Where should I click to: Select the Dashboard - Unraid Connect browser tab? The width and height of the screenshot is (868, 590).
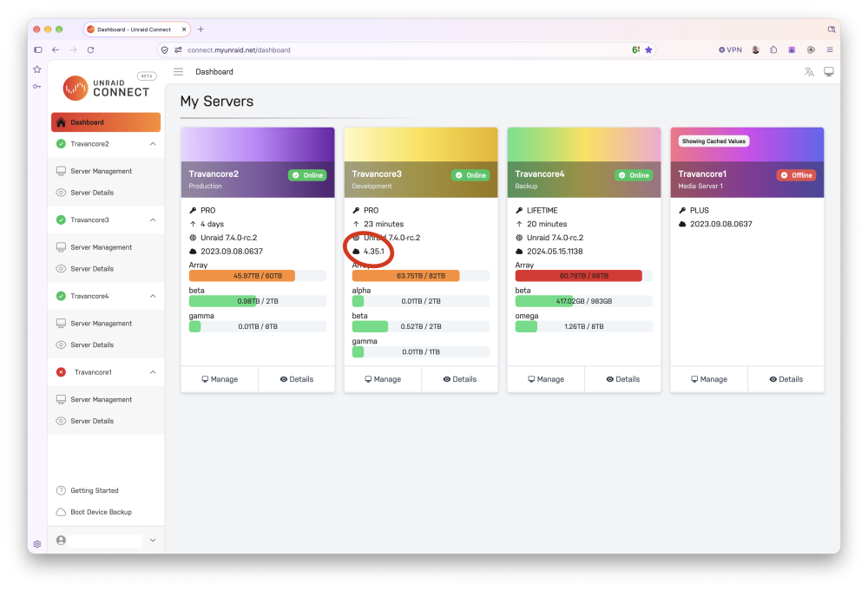(x=137, y=29)
